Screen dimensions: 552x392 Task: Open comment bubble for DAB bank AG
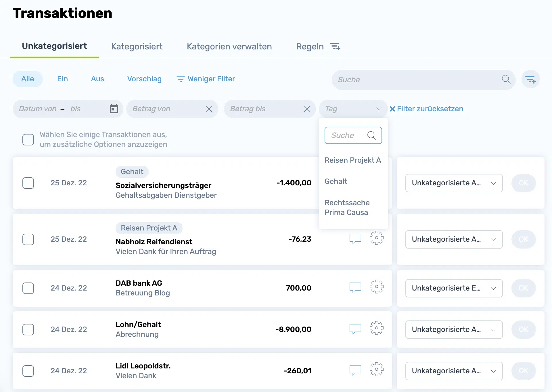pos(355,287)
